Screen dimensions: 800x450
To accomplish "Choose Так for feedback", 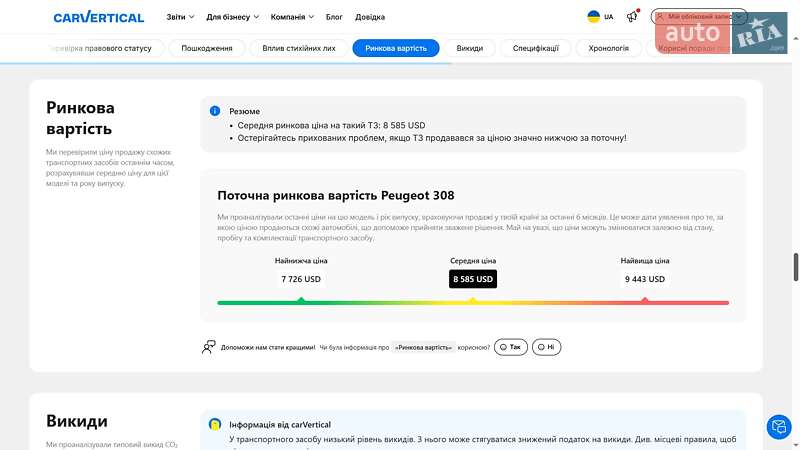I will (511, 347).
